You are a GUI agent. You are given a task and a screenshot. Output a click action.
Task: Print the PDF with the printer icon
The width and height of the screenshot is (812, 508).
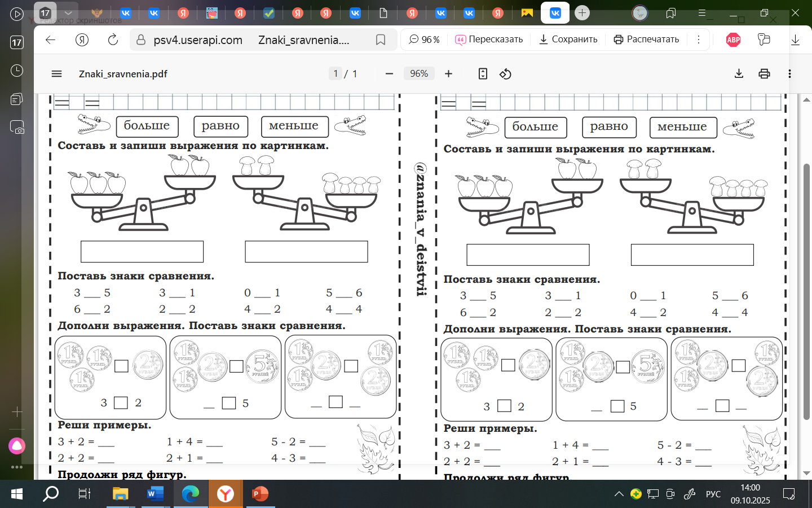(764, 74)
